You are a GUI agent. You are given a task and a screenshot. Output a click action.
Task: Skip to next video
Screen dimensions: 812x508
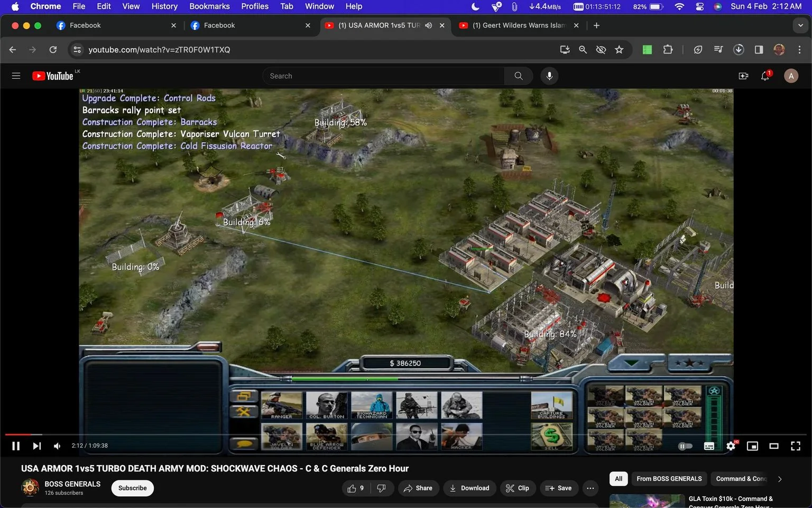coord(36,446)
